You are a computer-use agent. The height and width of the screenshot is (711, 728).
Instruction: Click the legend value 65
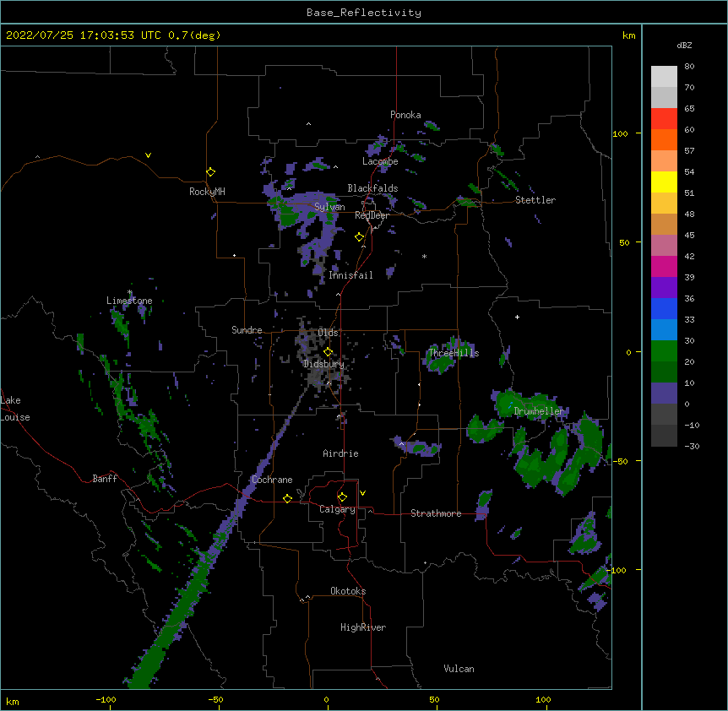689,109
